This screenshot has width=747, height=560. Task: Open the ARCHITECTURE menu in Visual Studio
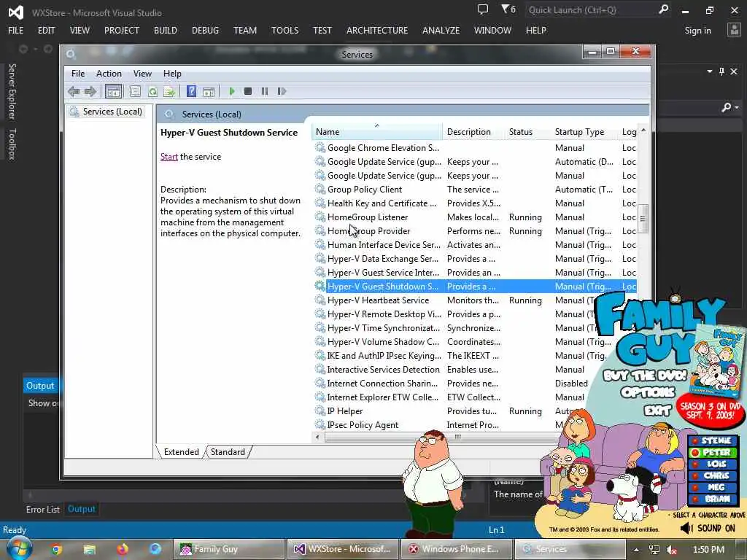tap(377, 31)
